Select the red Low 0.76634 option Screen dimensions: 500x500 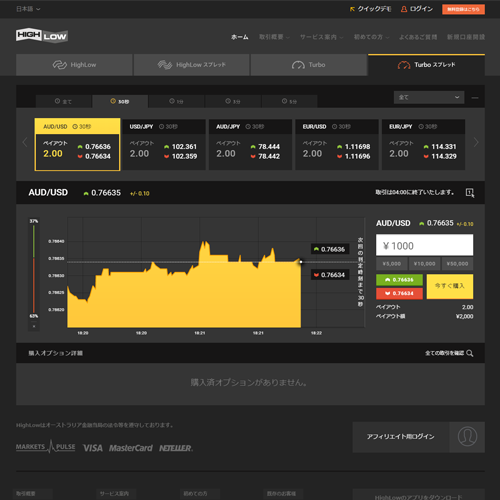coord(399,293)
